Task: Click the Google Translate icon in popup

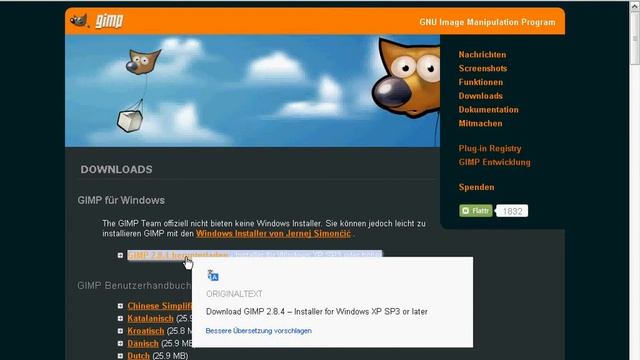Action: pos(213,276)
